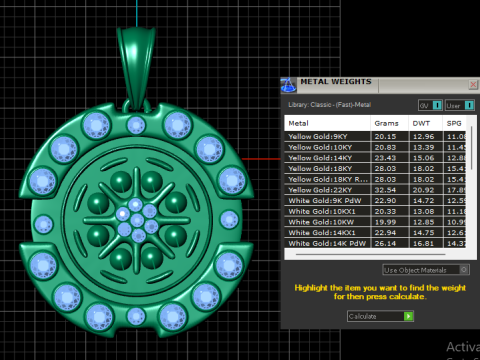480x360 pixels.
Task: Select the Yellow Gold:18KY row
Action: tap(375, 168)
